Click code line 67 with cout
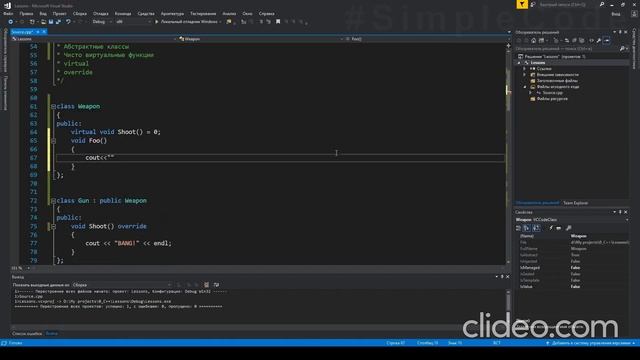This screenshot has width=640, height=360. coord(280,158)
